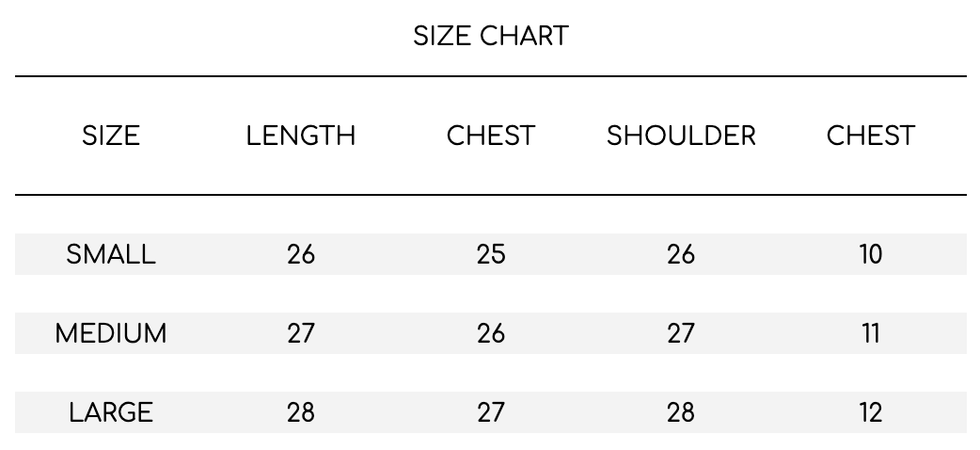Select the SMALL length value 26
980x450 pixels.
pos(301,254)
